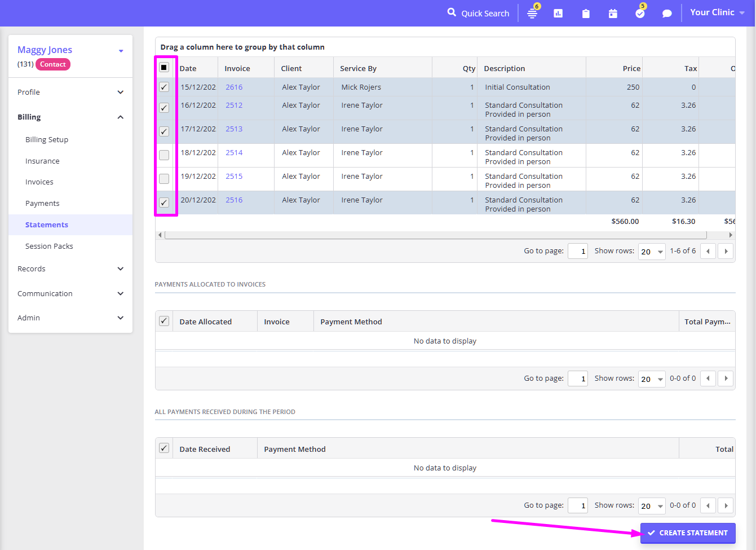Click the Quick Search magnifier icon
The image size is (756, 550).
(x=452, y=12)
